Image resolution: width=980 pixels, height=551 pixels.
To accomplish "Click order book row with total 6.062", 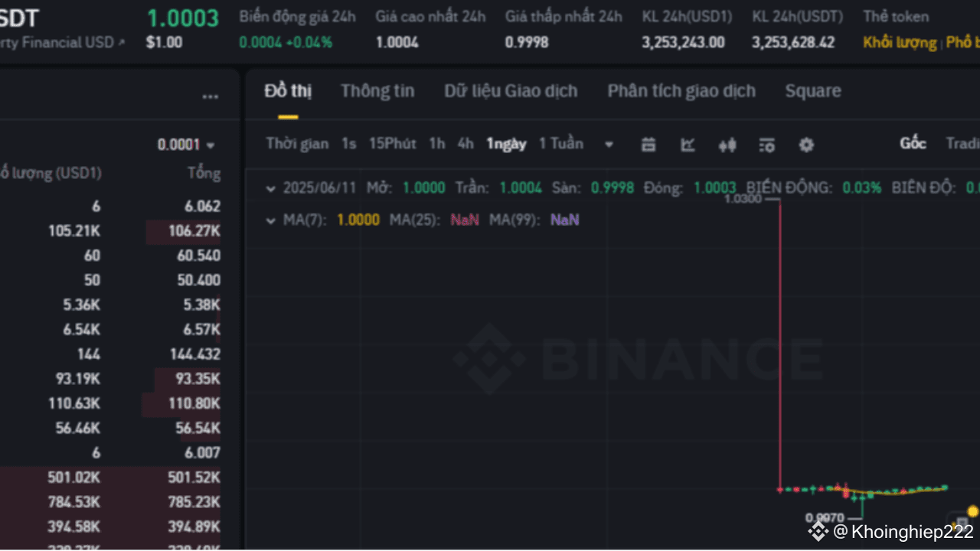I will point(110,206).
